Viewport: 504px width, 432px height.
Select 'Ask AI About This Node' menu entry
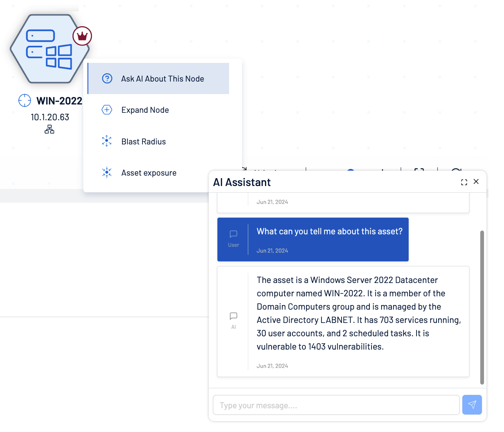[158, 79]
